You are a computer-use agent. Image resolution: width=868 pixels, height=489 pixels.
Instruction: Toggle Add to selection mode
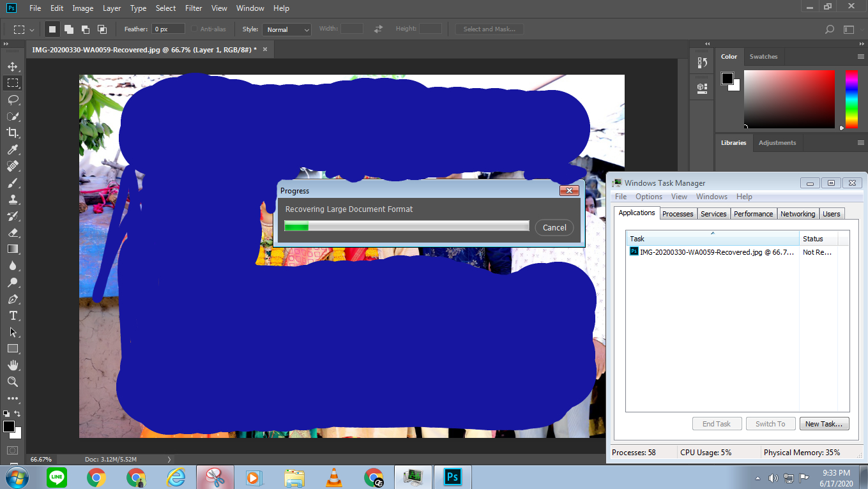point(68,28)
